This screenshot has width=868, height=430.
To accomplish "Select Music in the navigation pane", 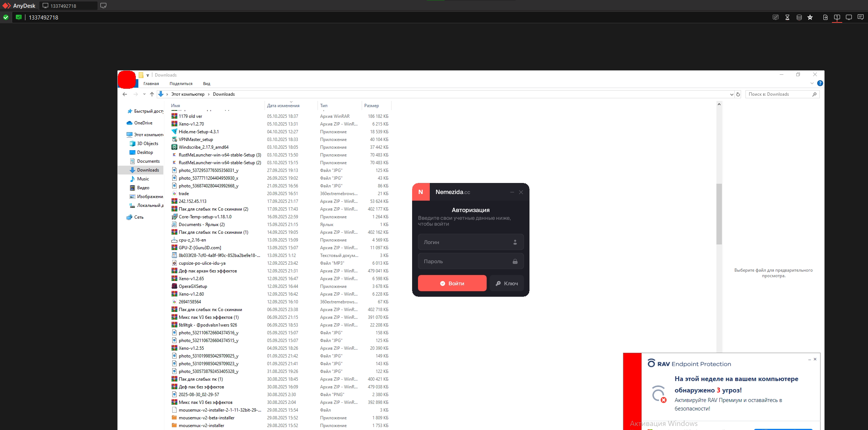I will 143,179.
